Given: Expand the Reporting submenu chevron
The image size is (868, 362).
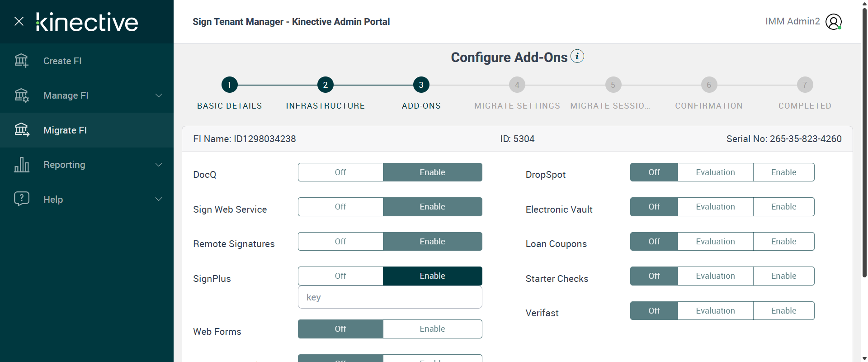Looking at the screenshot, I should click(x=159, y=165).
